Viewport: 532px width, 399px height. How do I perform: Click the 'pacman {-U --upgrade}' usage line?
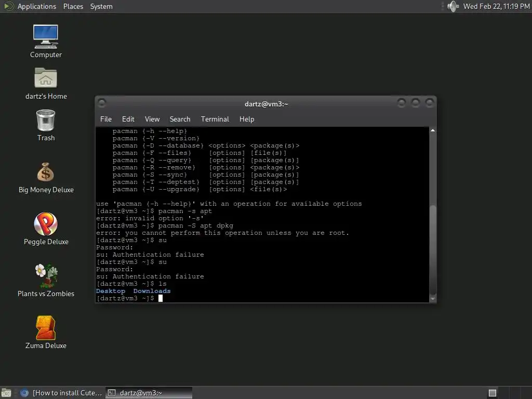[x=200, y=189]
